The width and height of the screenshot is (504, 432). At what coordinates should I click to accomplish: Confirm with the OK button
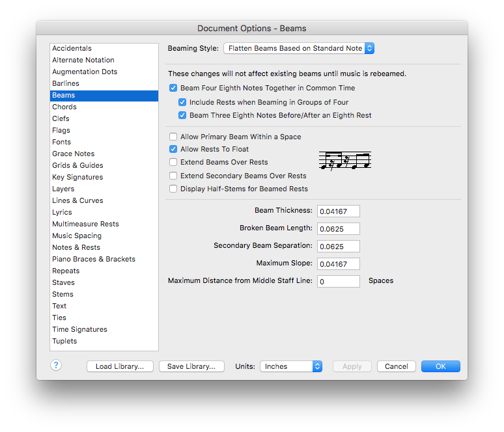(x=441, y=366)
